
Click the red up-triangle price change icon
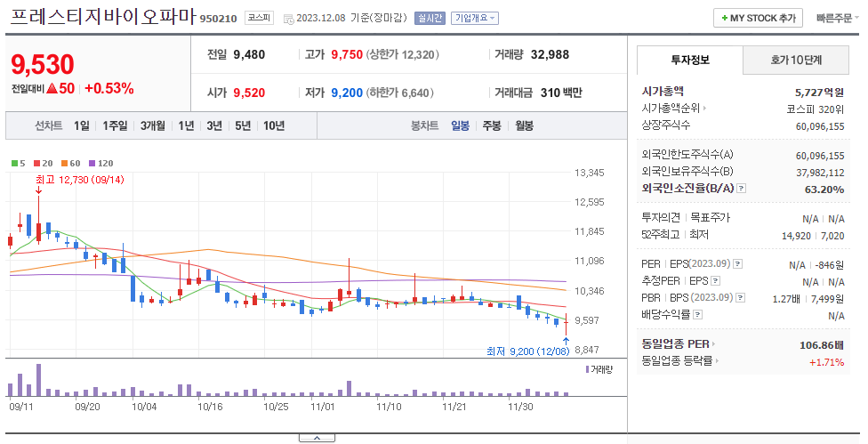(x=52, y=88)
